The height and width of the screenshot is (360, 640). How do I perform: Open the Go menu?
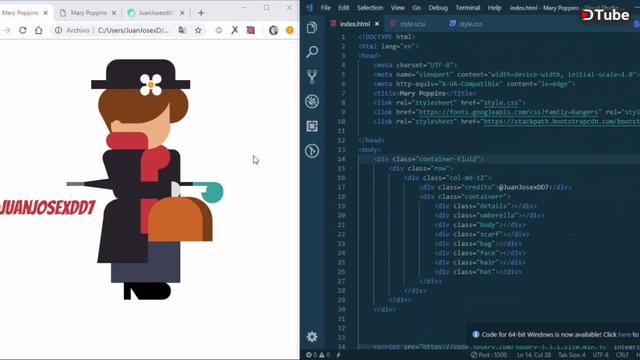[416, 8]
